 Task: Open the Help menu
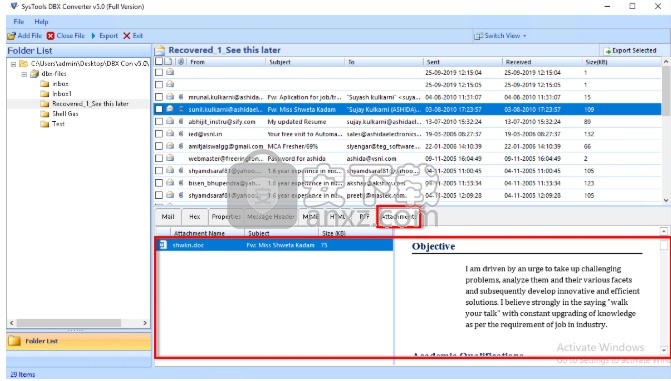(x=41, y=21)
